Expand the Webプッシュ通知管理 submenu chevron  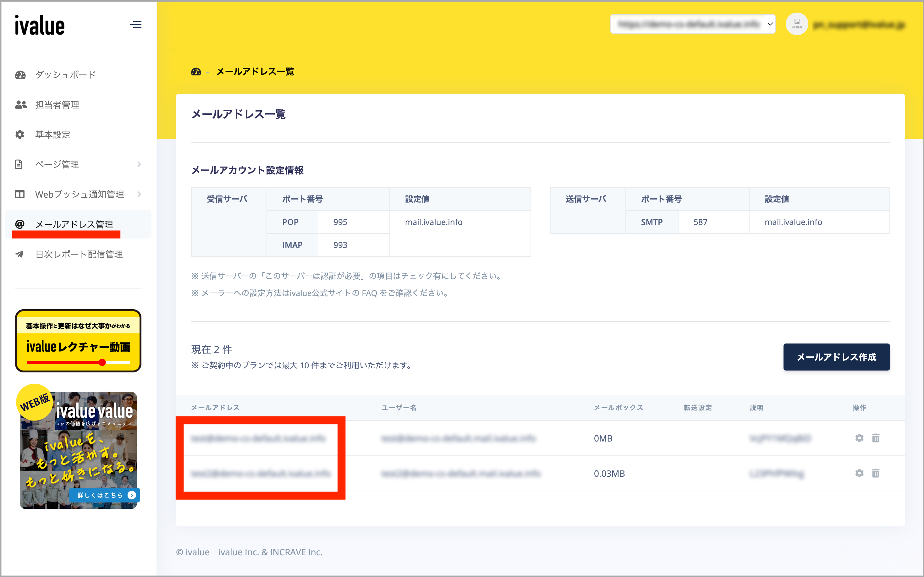(x=140, y=194)
